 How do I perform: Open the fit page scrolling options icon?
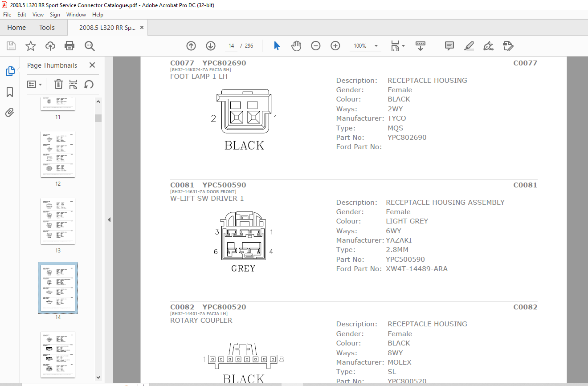click(x=397, y=46)
